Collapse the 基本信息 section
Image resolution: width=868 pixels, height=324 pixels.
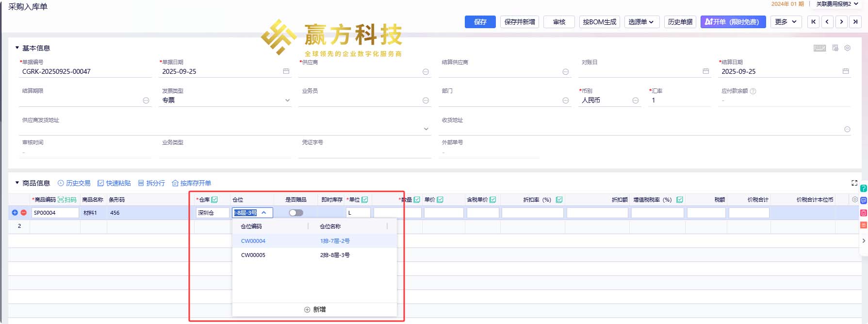[x=17, y=48]
